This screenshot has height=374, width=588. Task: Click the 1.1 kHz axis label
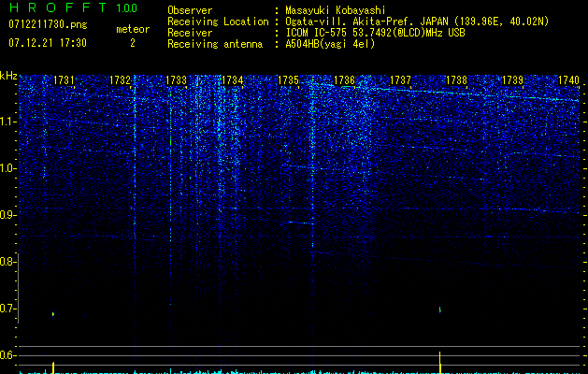(x=7, y=122)
